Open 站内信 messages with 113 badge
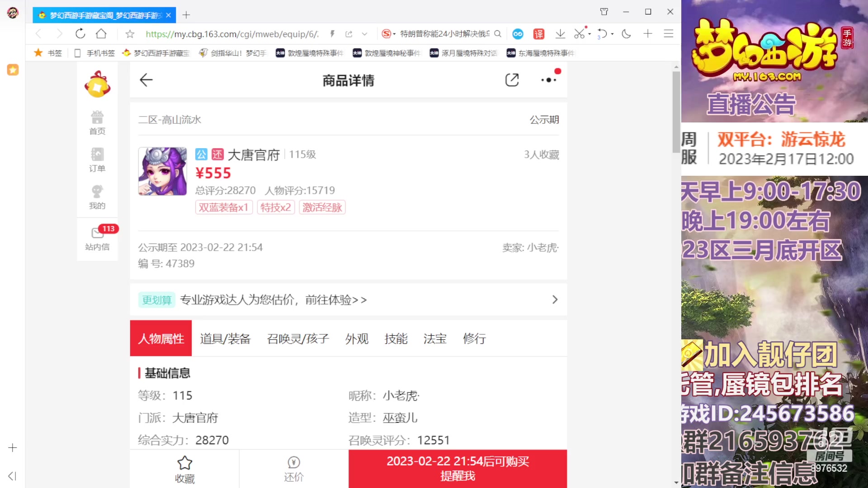868x488 pixels. click(x=97, y=239)
